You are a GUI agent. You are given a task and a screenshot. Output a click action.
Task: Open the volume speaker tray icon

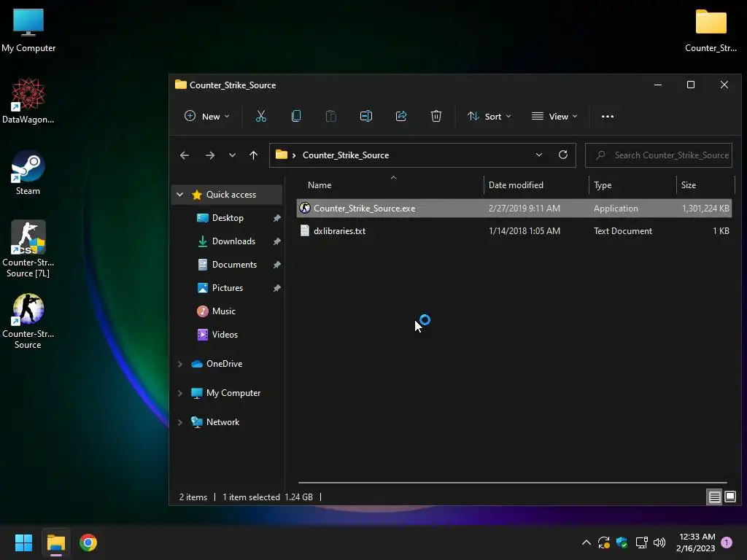pyautogui.click(x=659, y=542)
